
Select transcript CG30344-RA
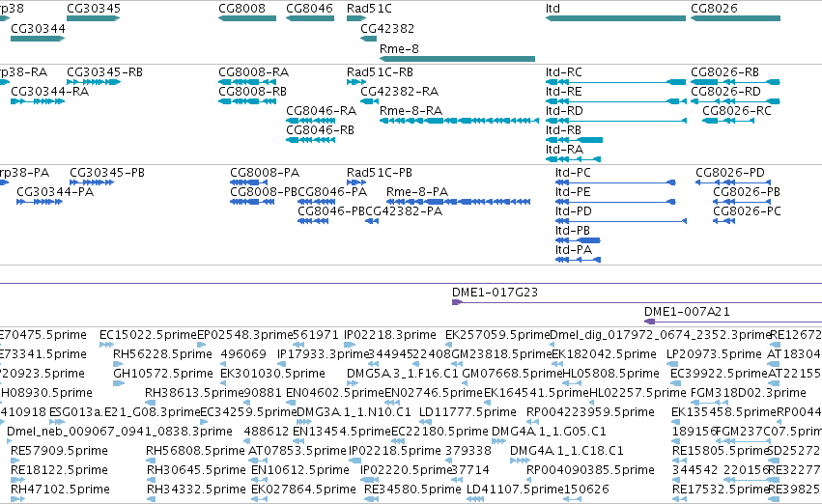pyautogui.click(x=38, y=101)
